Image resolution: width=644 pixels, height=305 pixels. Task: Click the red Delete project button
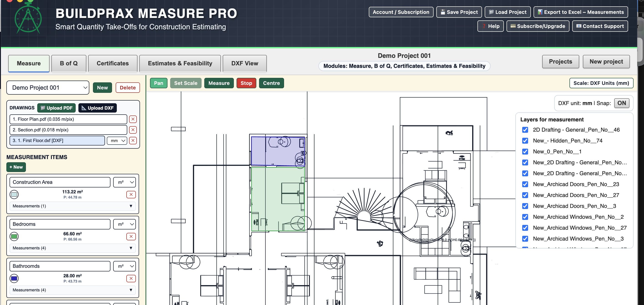[128, 88]
